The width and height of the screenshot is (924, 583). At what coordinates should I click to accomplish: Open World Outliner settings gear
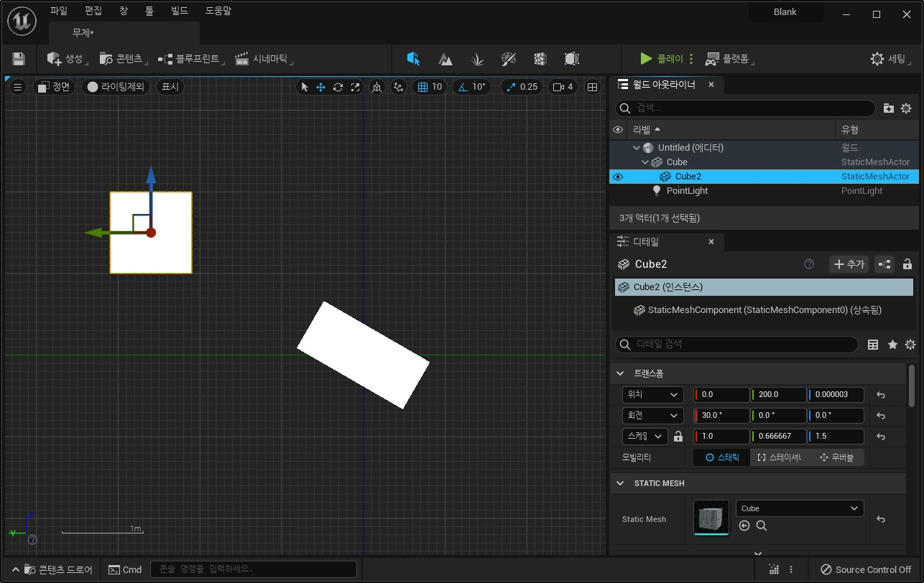pos(906,108)
